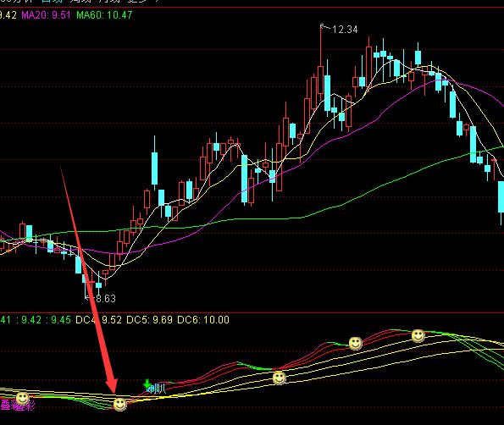504x425 pixels.
Task: Click the red divider above the DC indicator panel
Action: click(x=252, y=312)
